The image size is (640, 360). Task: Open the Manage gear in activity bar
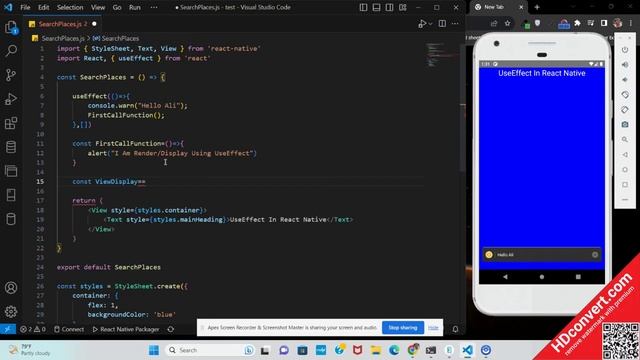(x=11, y=311)
